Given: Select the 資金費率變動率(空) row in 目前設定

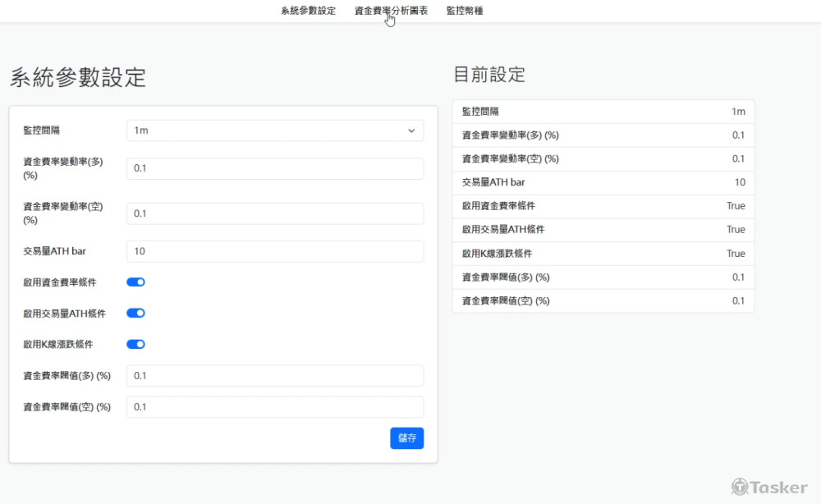Looking at the screenshot, I should click(603, 158).
